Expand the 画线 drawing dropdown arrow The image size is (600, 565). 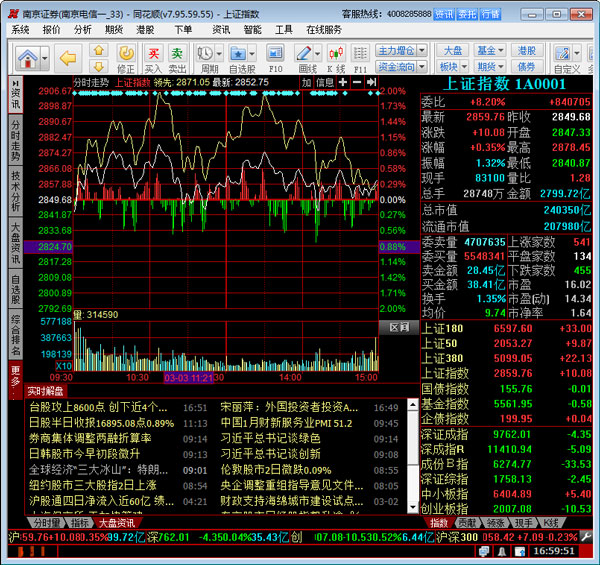click(x=317, y=54)
